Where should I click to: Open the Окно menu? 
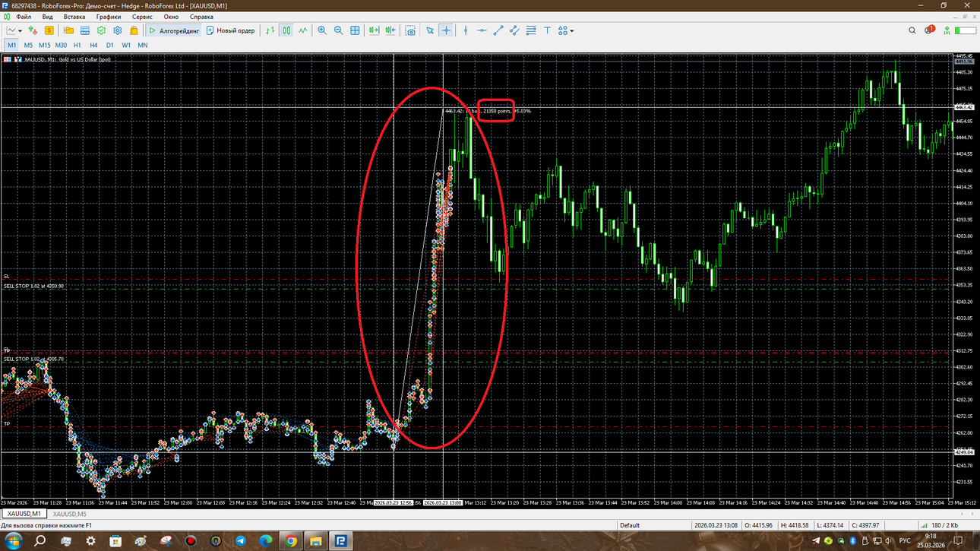[171, 16]
